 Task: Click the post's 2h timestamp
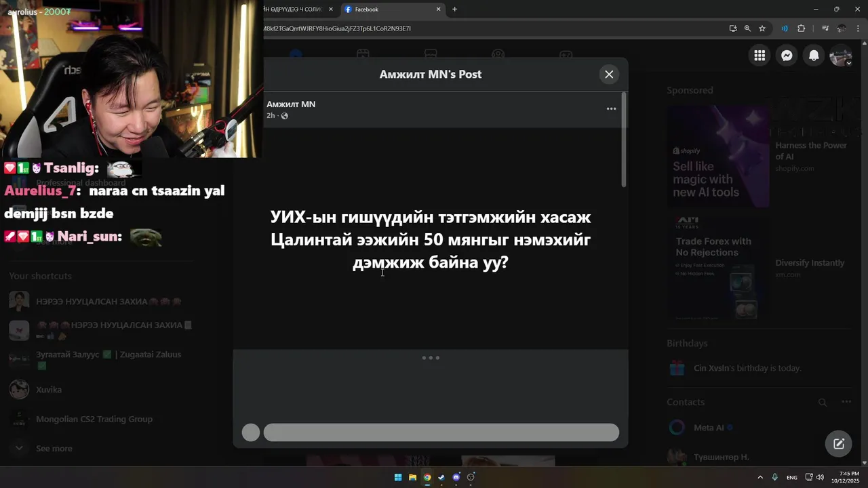271,116
